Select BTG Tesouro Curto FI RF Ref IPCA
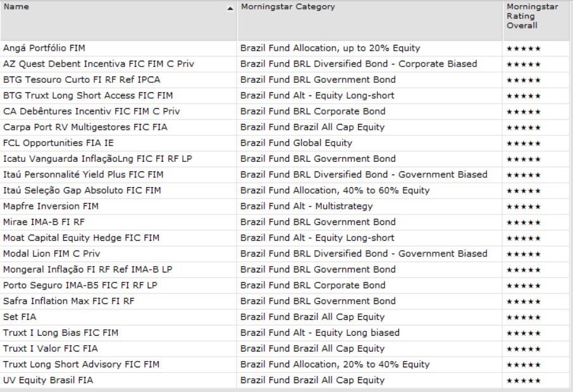Image resolution: width=573 pixels, height=392 pixels. click(x=73, y=80)
